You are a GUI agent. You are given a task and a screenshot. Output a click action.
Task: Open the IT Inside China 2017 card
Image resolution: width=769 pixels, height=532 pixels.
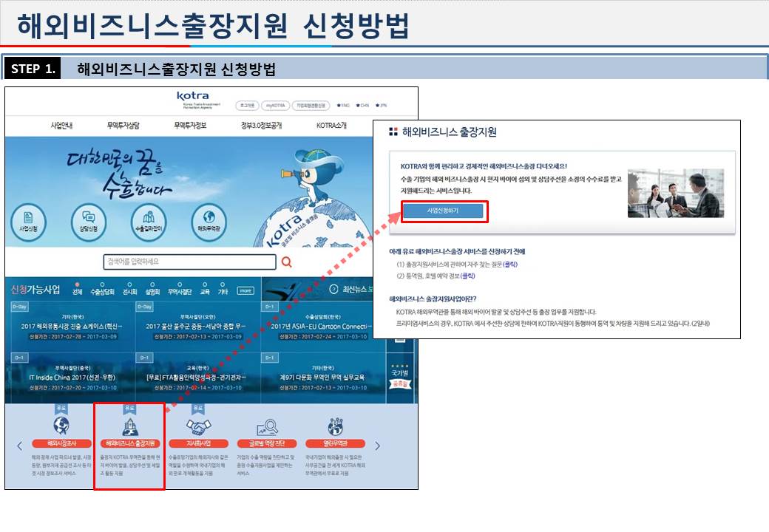72,378
